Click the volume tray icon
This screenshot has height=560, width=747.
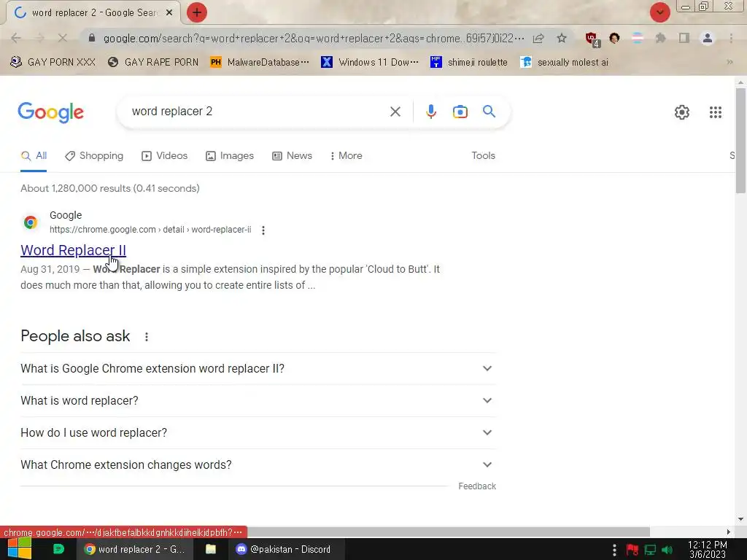(x=667, y=550)
